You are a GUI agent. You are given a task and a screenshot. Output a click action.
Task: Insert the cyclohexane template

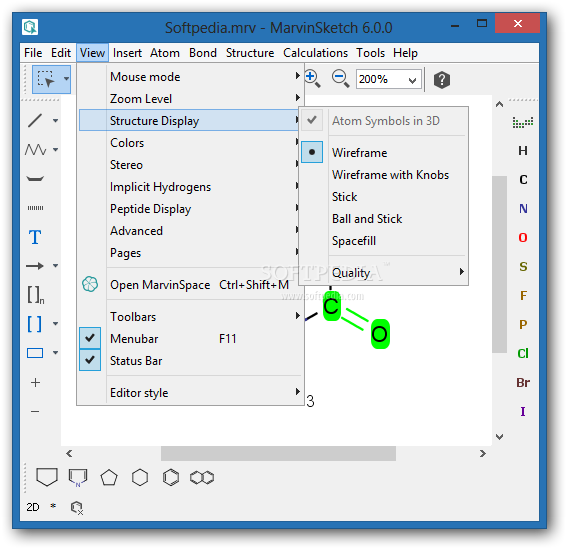140,477
